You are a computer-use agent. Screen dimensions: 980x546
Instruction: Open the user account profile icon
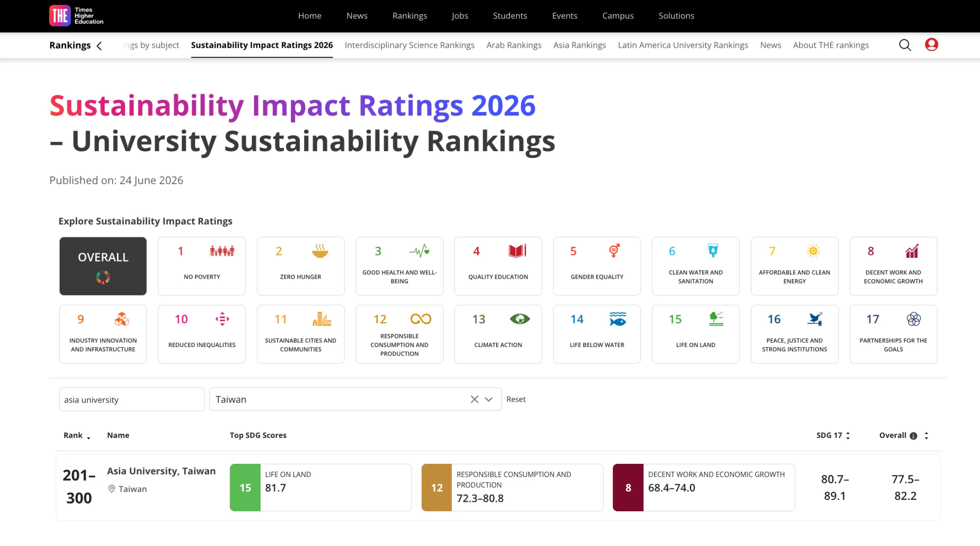tap(931, 45)
